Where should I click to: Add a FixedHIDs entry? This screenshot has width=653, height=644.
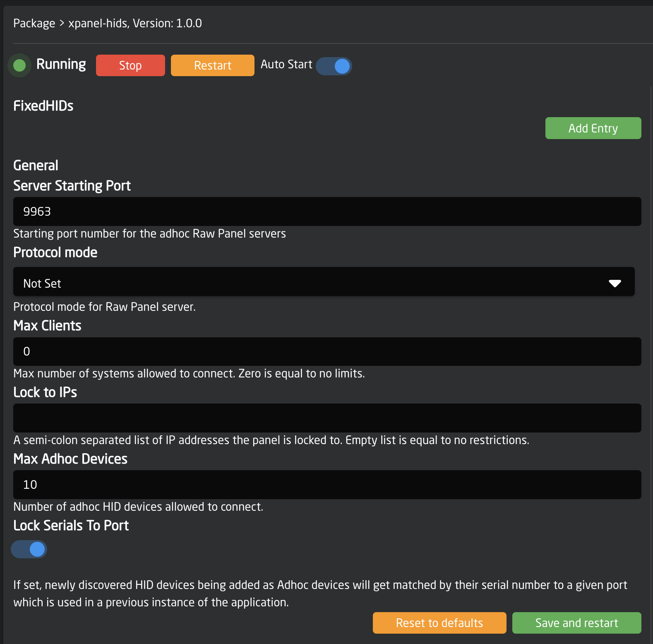(593, 128)
